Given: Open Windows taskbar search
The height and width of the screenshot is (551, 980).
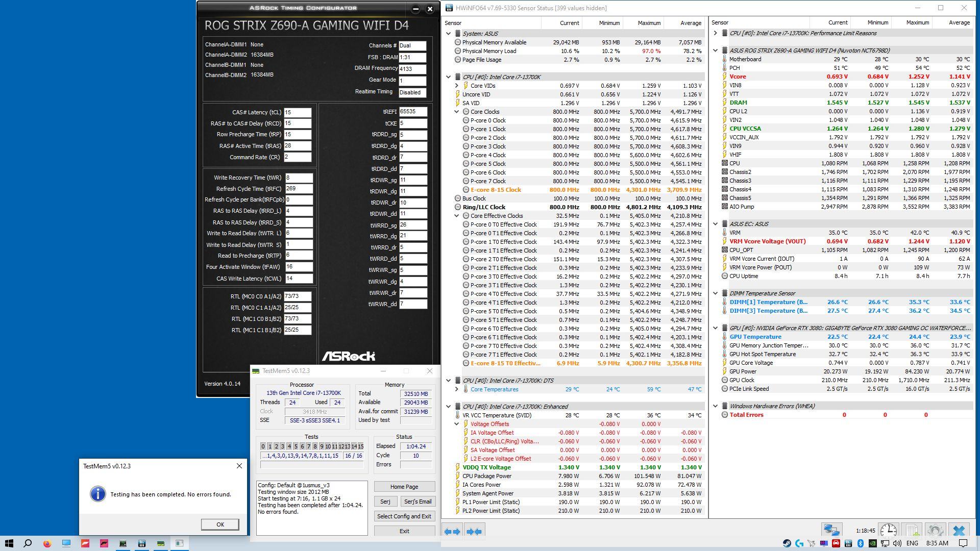Looking at the screenshot, I should point(28,543).
